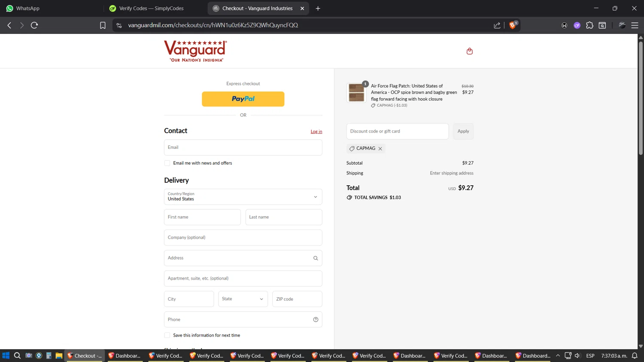Click the Company (optional) field
The image size is (644, 362).
point(243,238)
